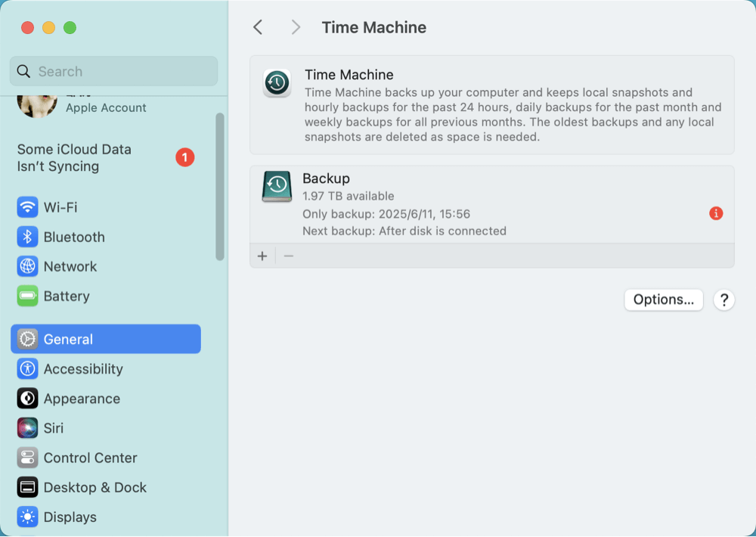Image resolution: width=756 pixels, height=537 pixels.
Task: Open Time Machine help
Action: coord(723,300)
